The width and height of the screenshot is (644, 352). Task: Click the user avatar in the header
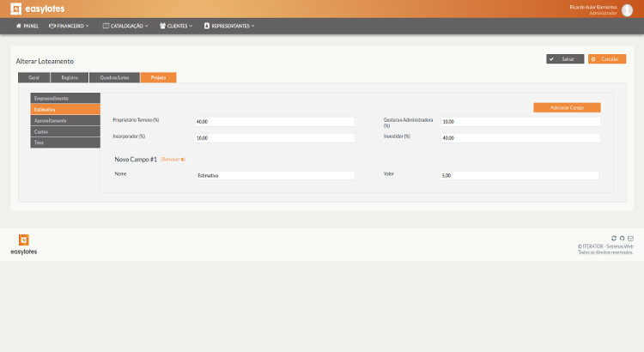click(x=627, y=10)
